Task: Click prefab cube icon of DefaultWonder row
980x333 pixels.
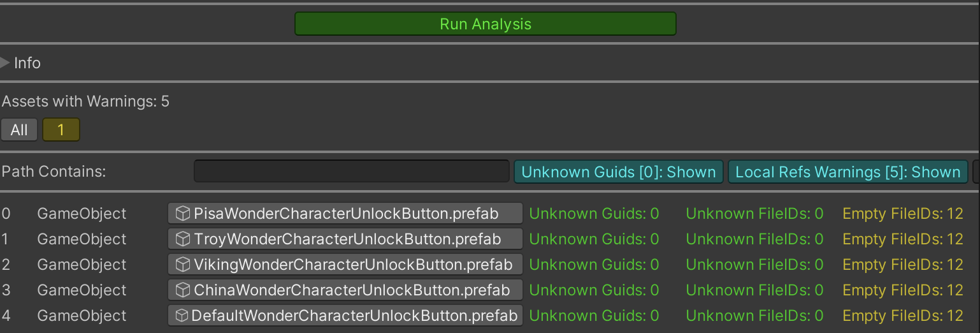Action: tap(182, 316)
